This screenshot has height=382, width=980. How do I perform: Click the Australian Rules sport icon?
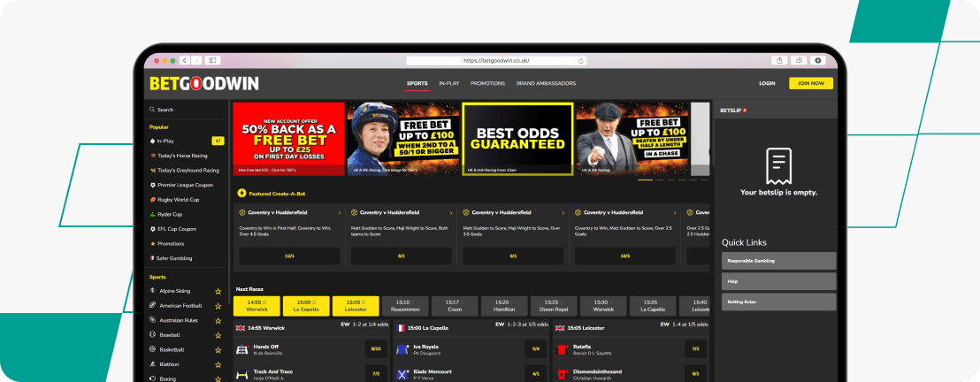[x=152, y=320]
